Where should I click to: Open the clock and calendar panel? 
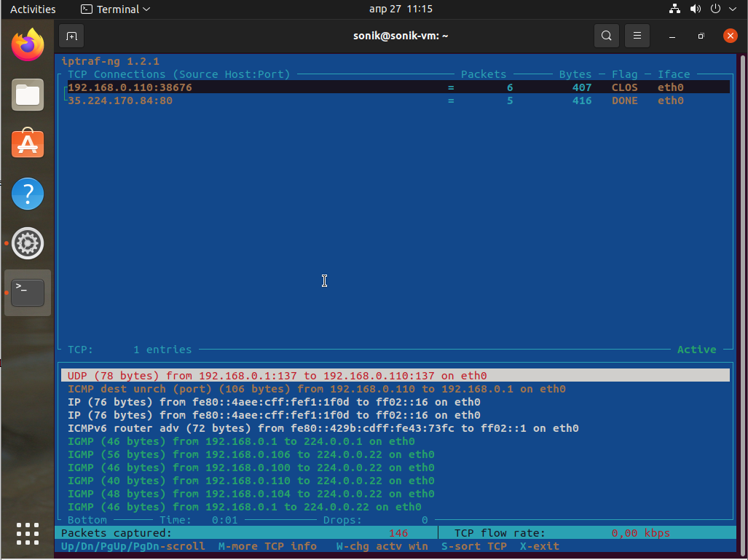point(401,9)
